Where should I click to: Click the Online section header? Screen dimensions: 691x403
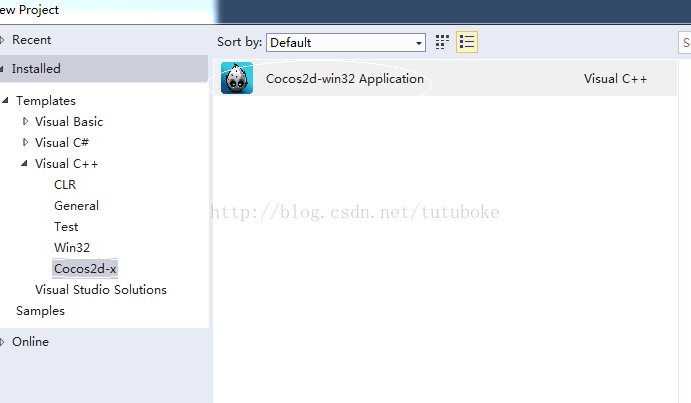point(30,342)
